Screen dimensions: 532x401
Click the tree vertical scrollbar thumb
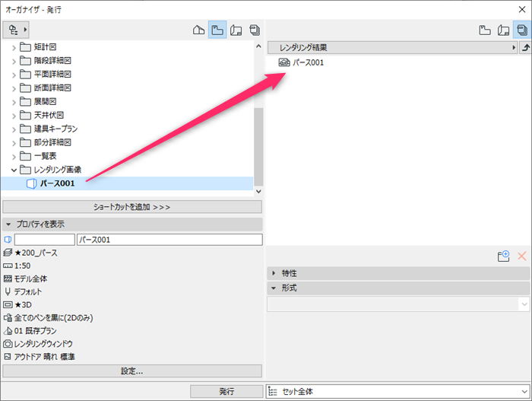(x=258, y=147)
